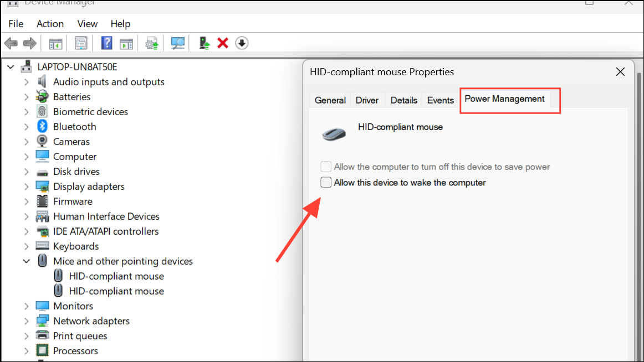Viewport: 644px width, 362px height.
Task: Click the Enable device toolbar icon
Action: [x=204, y=43]
